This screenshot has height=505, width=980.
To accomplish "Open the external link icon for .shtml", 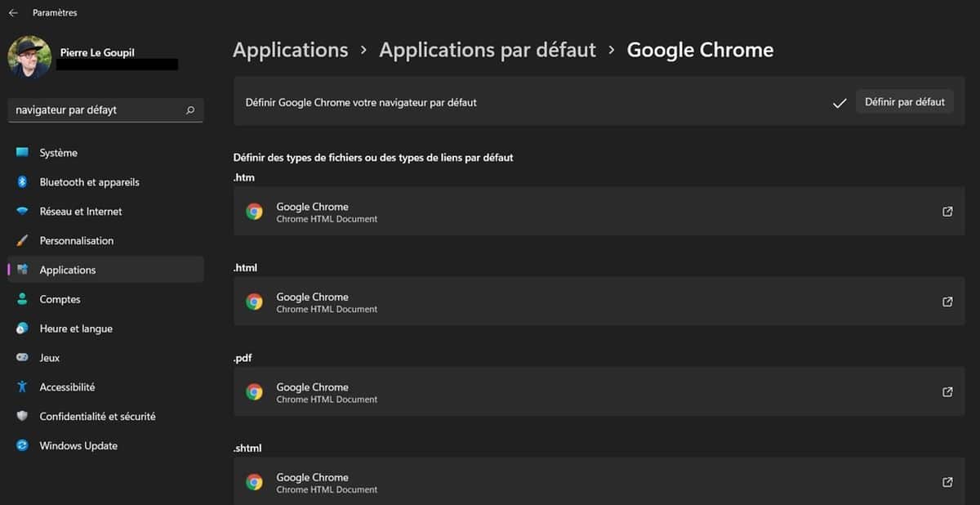I will (x=947, y=482).
